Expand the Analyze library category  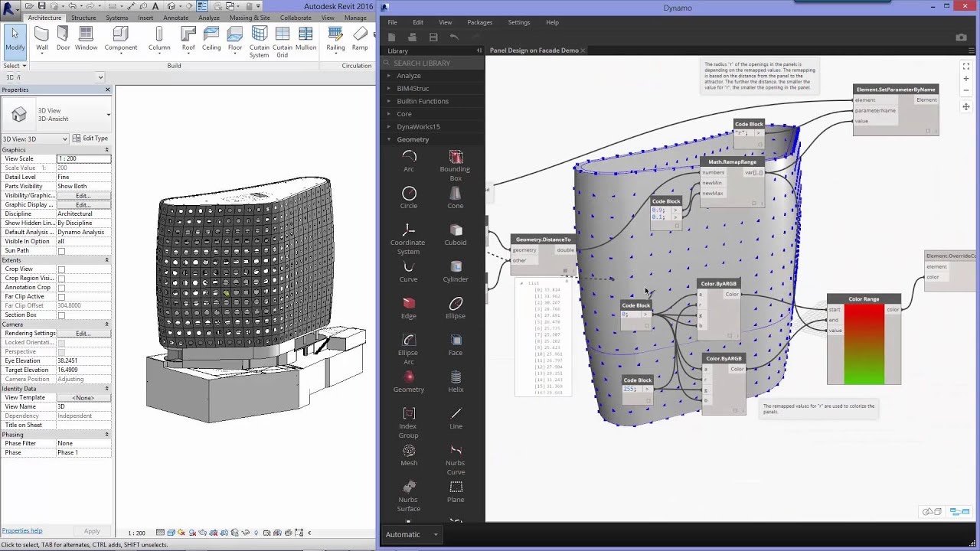[x=409, y=76]
